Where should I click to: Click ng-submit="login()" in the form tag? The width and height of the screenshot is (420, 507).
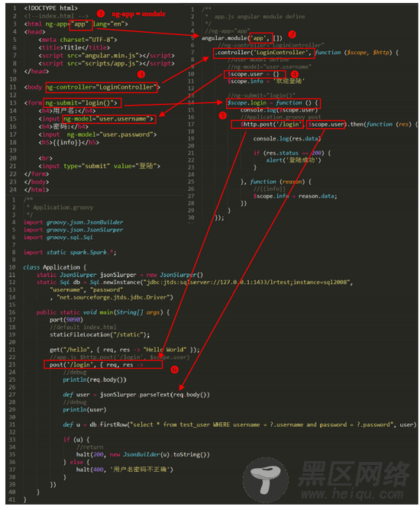point(82,103)
